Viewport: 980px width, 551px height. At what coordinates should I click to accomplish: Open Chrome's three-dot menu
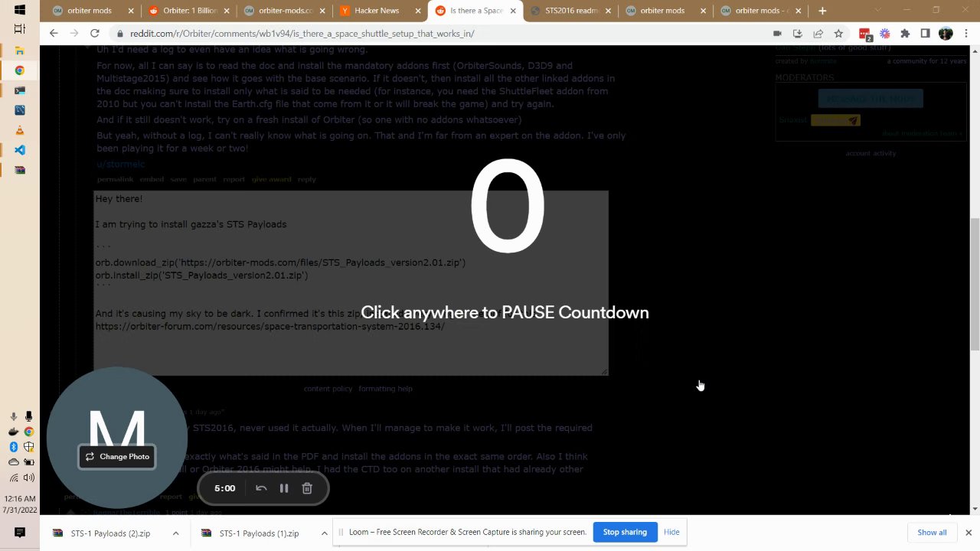(966, 34)
